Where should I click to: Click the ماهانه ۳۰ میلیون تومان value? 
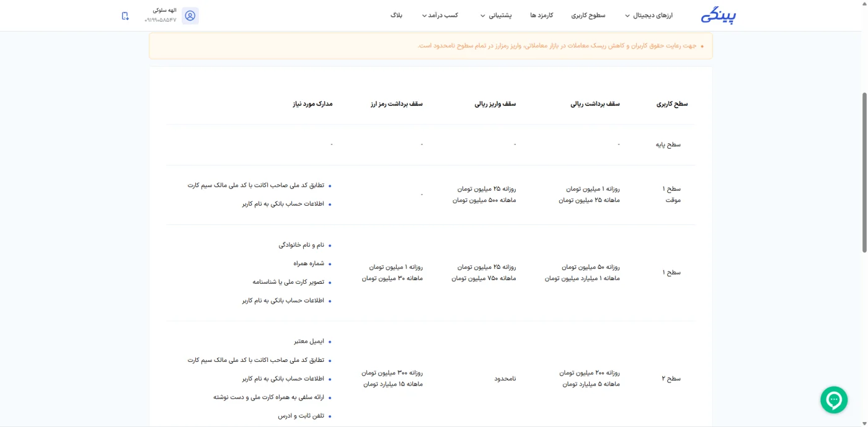pos(392,278)
